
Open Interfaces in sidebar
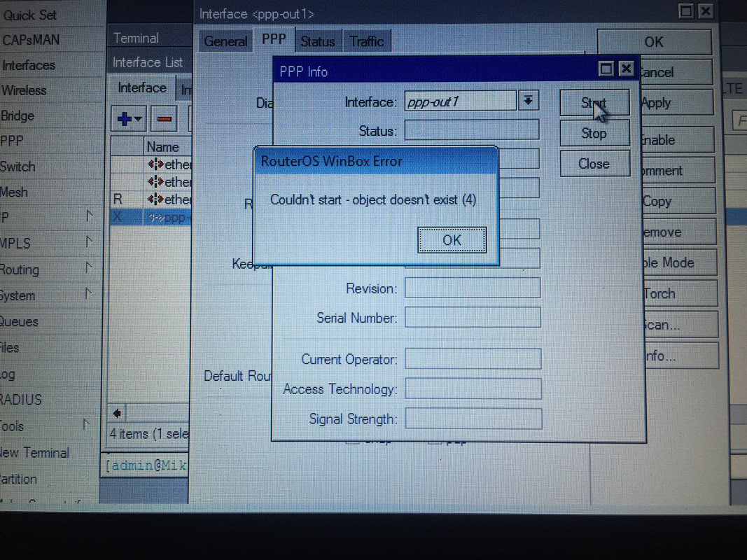coord(29,65)
